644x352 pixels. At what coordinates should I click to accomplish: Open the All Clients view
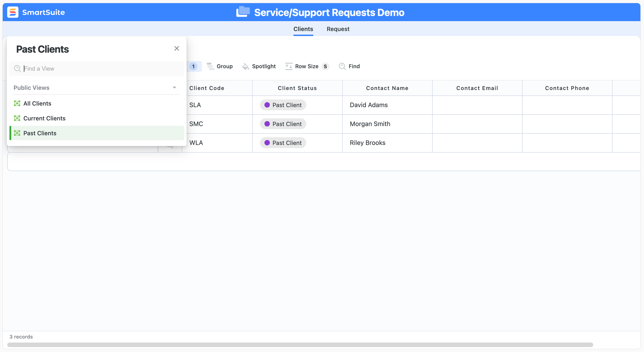click(97, 103)
